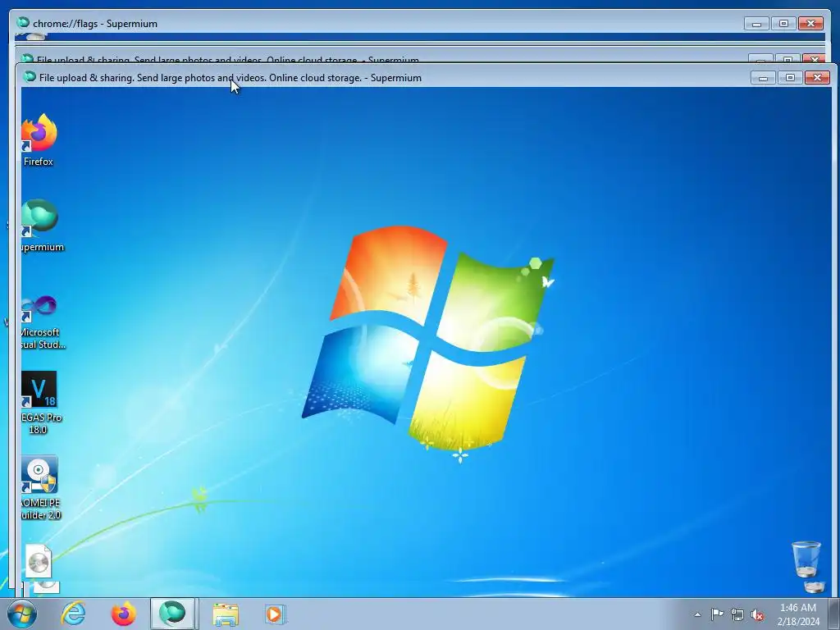Click the Supermium icon in front window title
The image size is (840, 630).
point(30,77)
